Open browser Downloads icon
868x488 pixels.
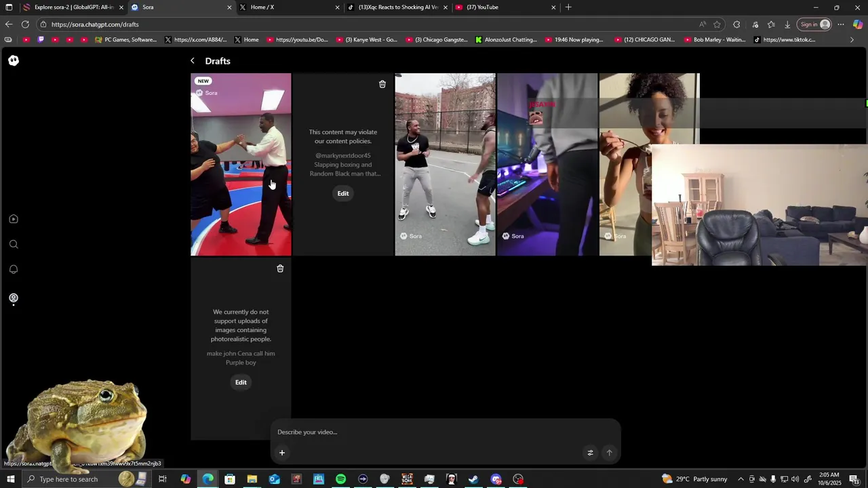tap(787, 24)
